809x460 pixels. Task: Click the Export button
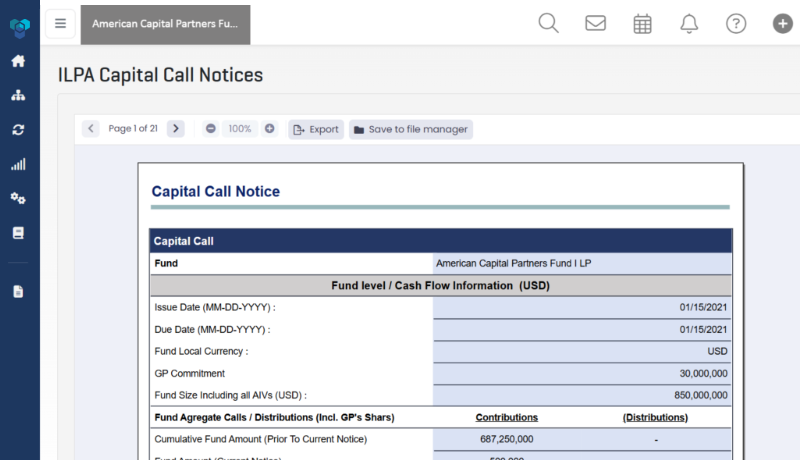(316, 129)
